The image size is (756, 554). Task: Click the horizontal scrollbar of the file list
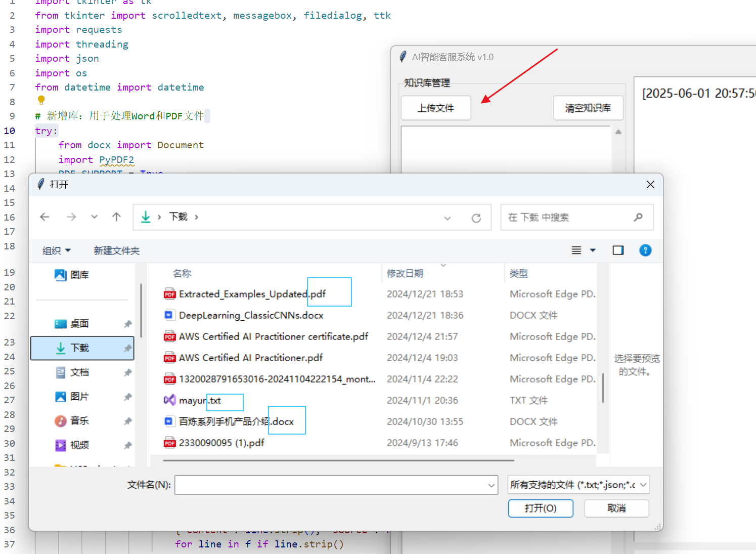(338, 460)
